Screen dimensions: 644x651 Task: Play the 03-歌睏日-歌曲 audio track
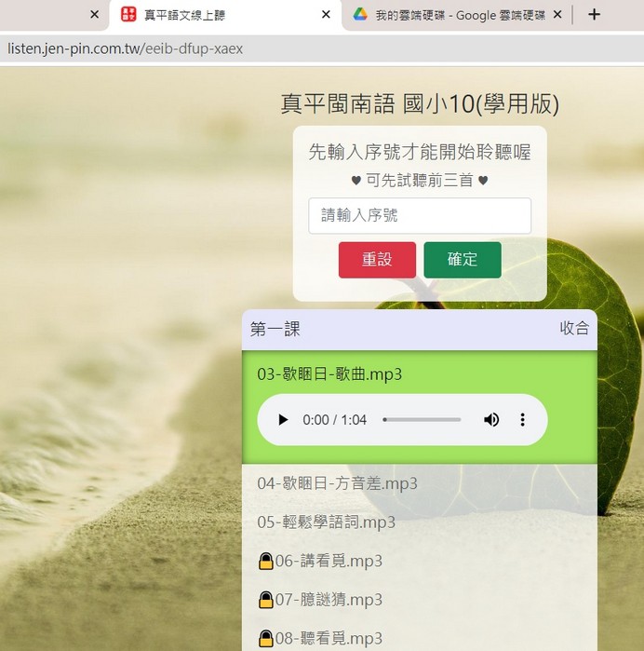283,420
